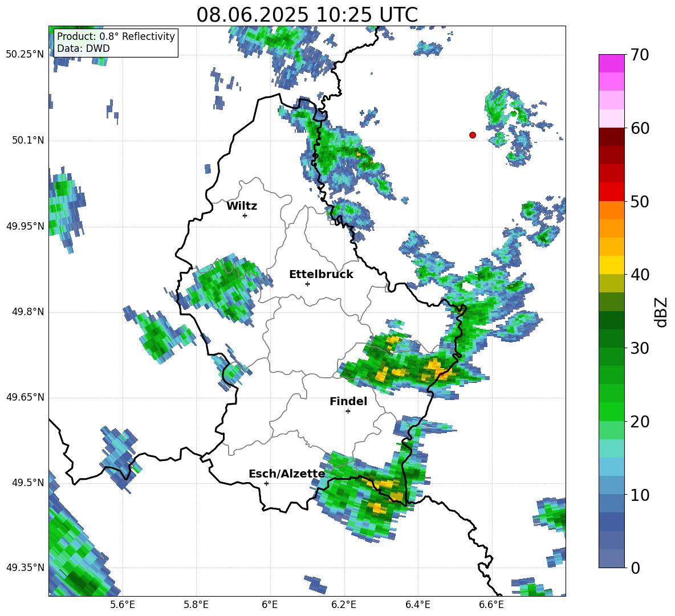Viewport: 675px width, 616px height.
Task: Click the 6.2°E longitude label
Action: click(x=344, y=605)
